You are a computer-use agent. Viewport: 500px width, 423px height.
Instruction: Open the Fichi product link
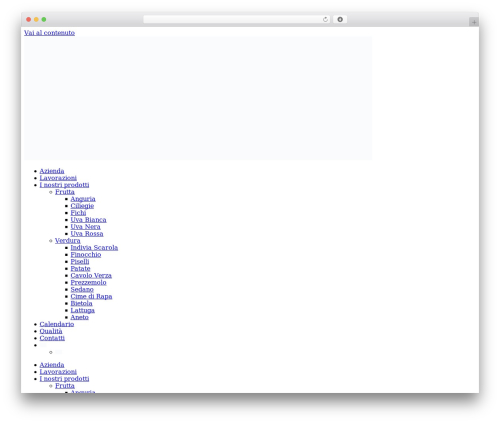[x=78, y=213]
